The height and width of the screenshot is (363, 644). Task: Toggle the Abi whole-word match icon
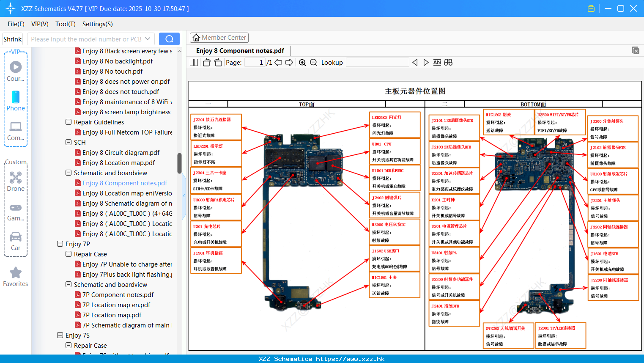tap(437, 62)
